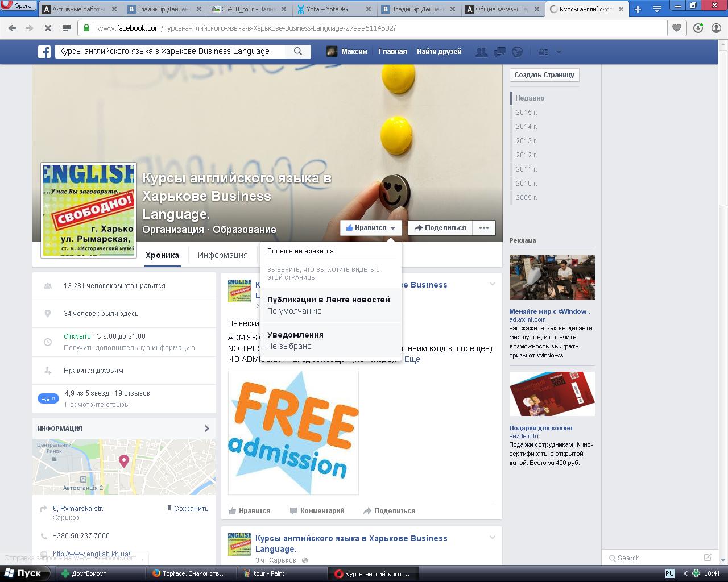
Task: Click the RU language indicator in the tray
Action: click(670, 573)
